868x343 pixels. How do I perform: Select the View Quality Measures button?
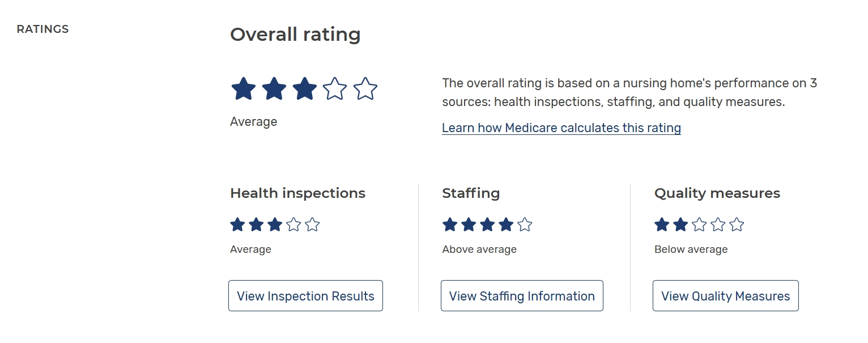click(x=725, y=296)
